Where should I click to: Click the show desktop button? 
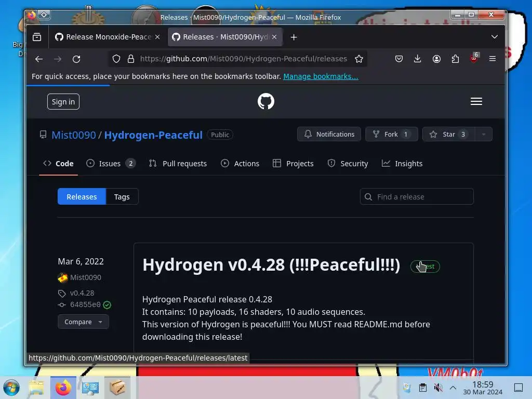tap(518, 388)
